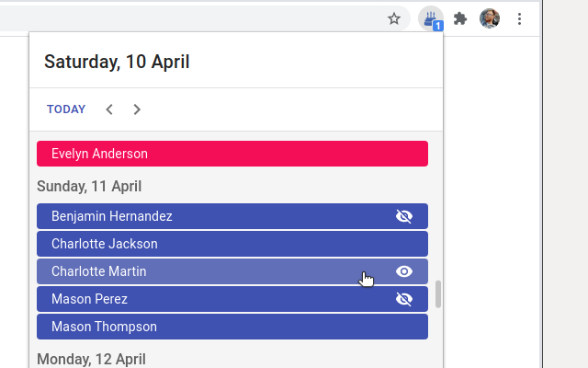Open the Extensions puzzle piece menu

click(460, 18)
